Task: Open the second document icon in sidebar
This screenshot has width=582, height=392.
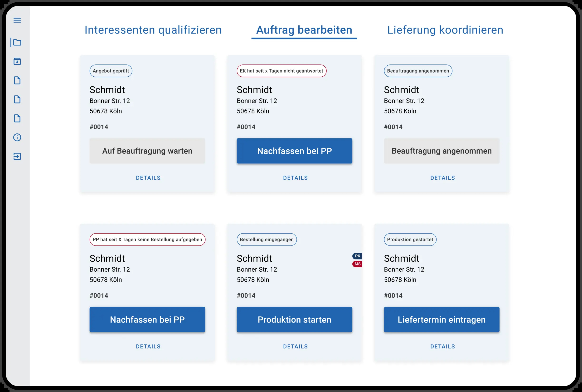Action: [17, 99]
